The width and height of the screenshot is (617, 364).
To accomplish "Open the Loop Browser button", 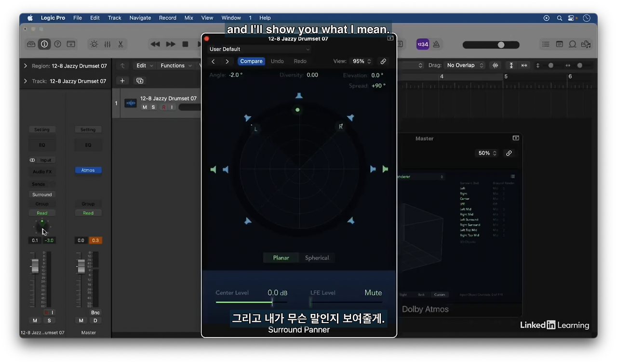I will click(x=573, y=44).
